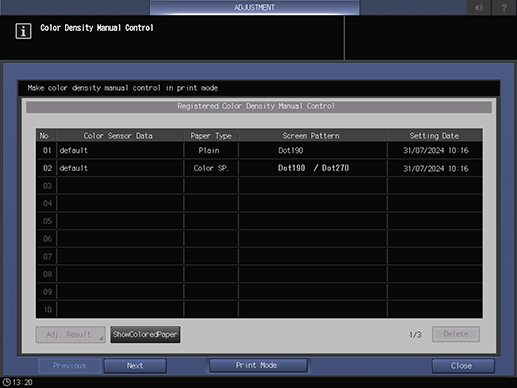Viewport: 517px width, 388px height.
Task: Click row 01 setting date 31/07/2024 10:16
Action: [435, 150]
